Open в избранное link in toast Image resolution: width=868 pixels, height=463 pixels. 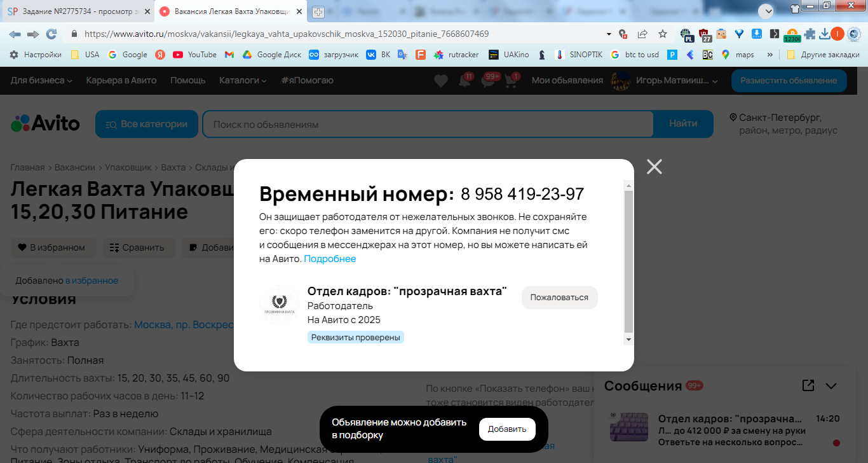tap(92, 280)
